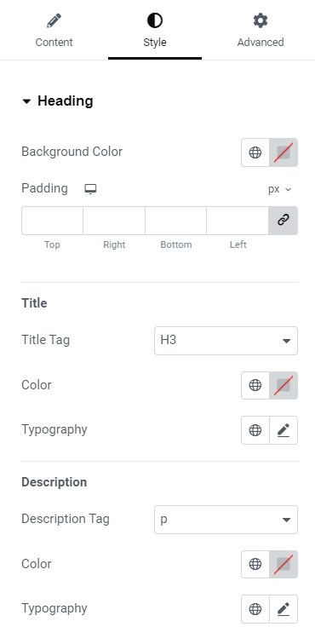Edit Description Typography with the pencil icon
Viewport: 315px width, 644px height.
click(283, 609)
